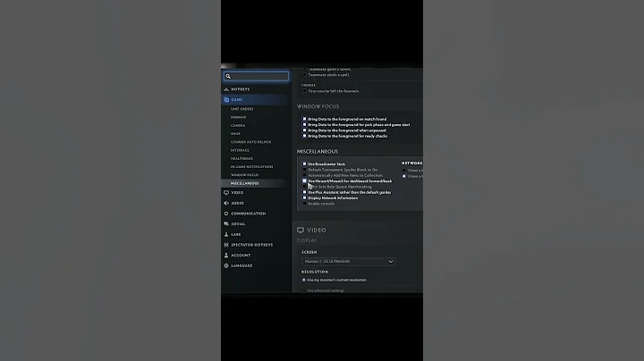Open the Screen monitor dropdown

point(348,261)
